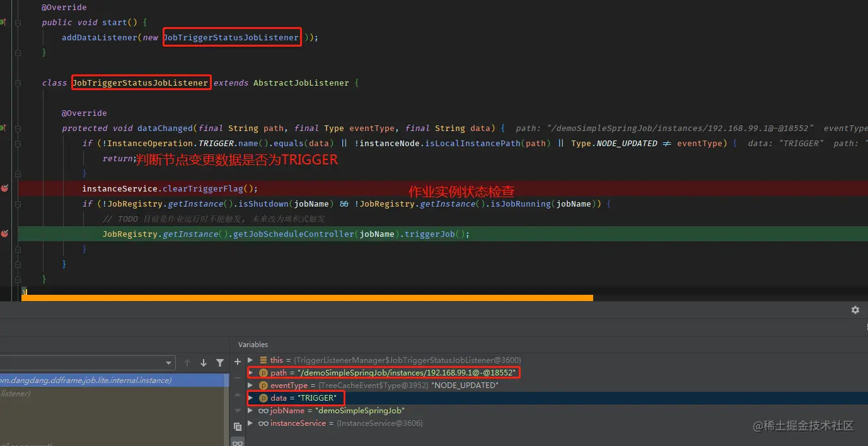Viewport: 868px width, 446px height.
Task: Click the duplicate watch copy icon
Action: click(238, 426)
